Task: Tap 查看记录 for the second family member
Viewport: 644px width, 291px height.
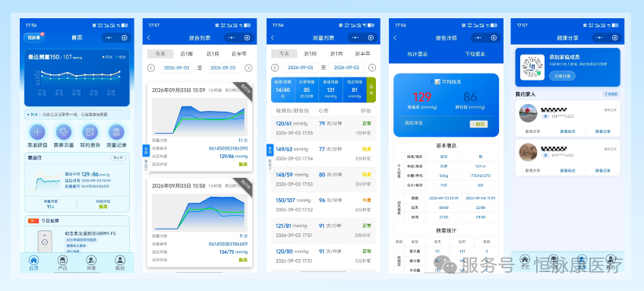Action: coord(602,170)
